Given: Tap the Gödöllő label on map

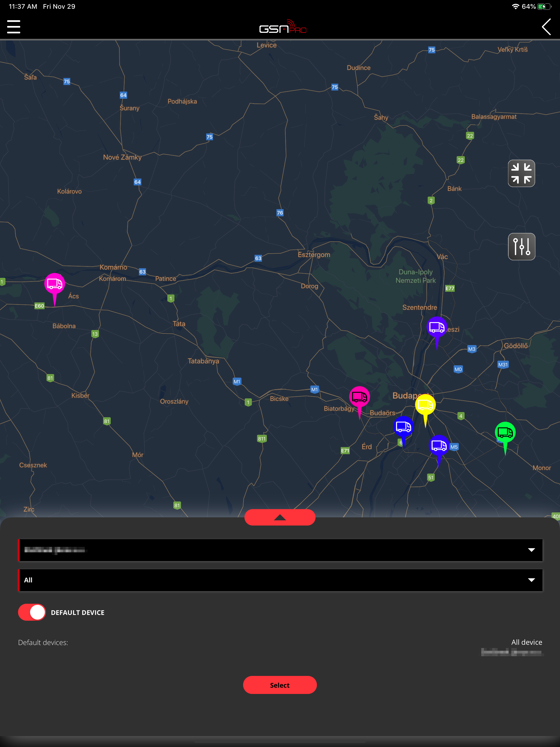Looking at the screenshot, I should pos(515,345).
